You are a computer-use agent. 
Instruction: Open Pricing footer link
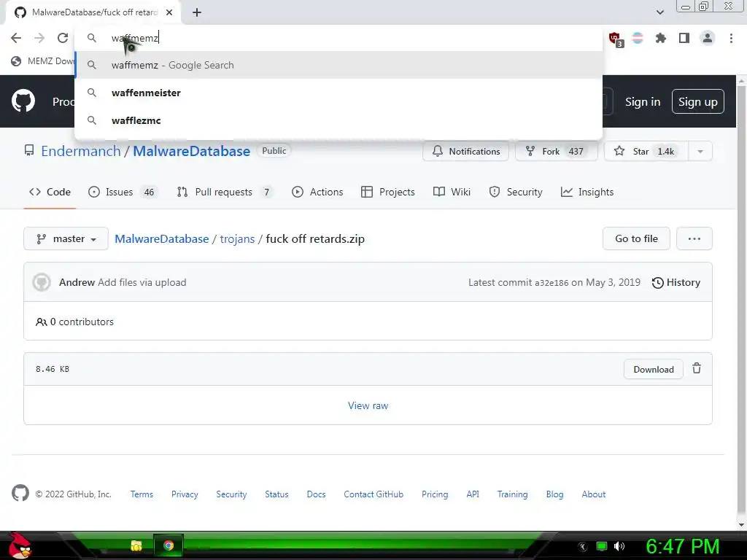coord(435,494)
